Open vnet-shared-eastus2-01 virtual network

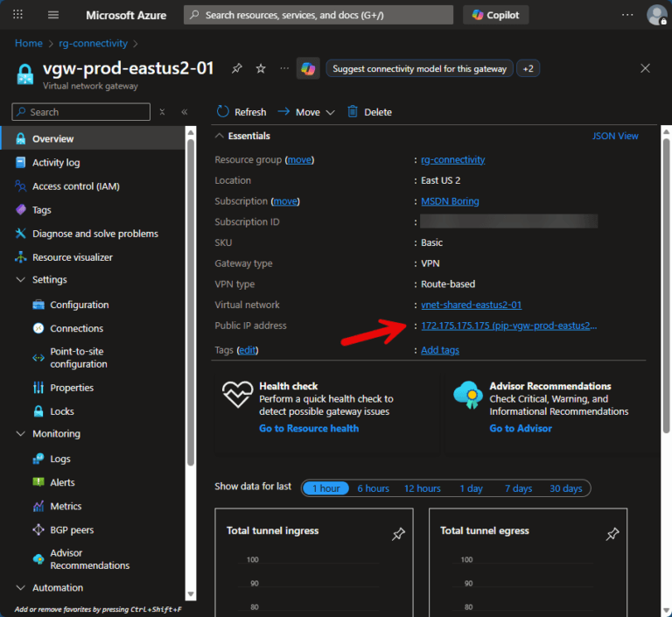[x=472, y=305]
